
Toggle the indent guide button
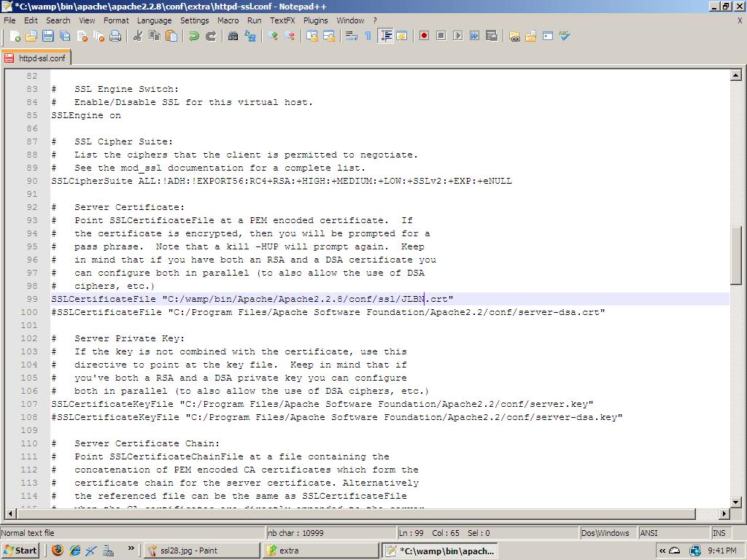pyautogui.click(x=385, y=36)
